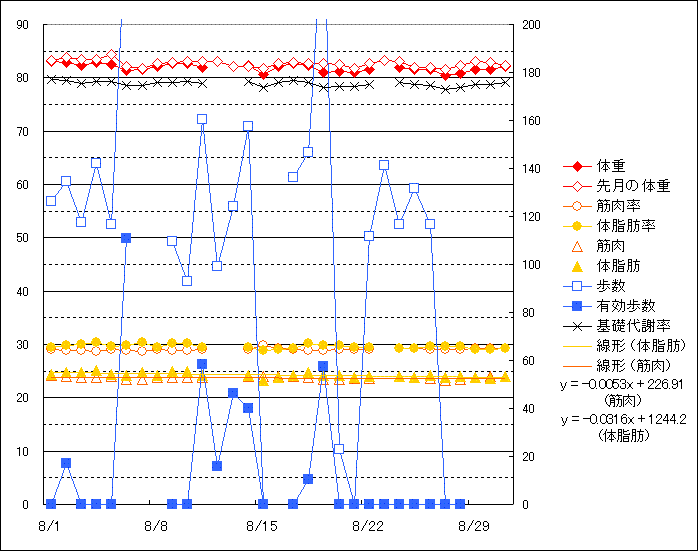Click the 160 label on the secondary axis
The width and height of the screenshot is (698, 551).
532,121
